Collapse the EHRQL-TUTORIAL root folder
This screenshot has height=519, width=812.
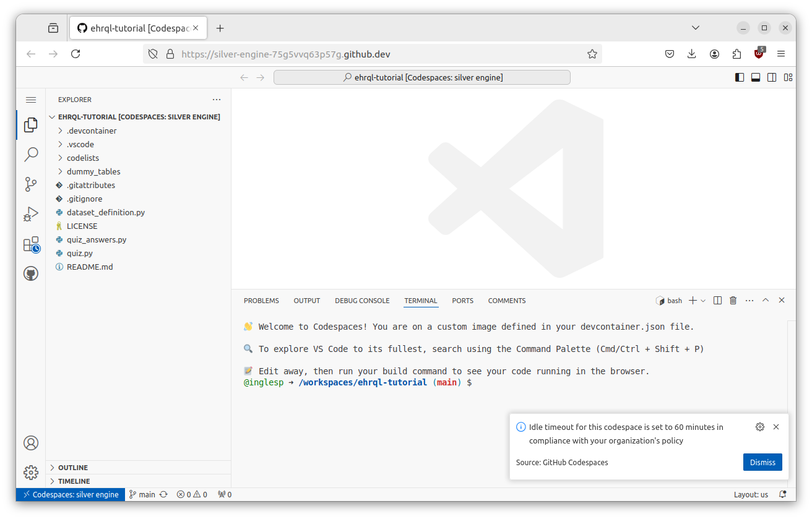[x=139, y=117]
